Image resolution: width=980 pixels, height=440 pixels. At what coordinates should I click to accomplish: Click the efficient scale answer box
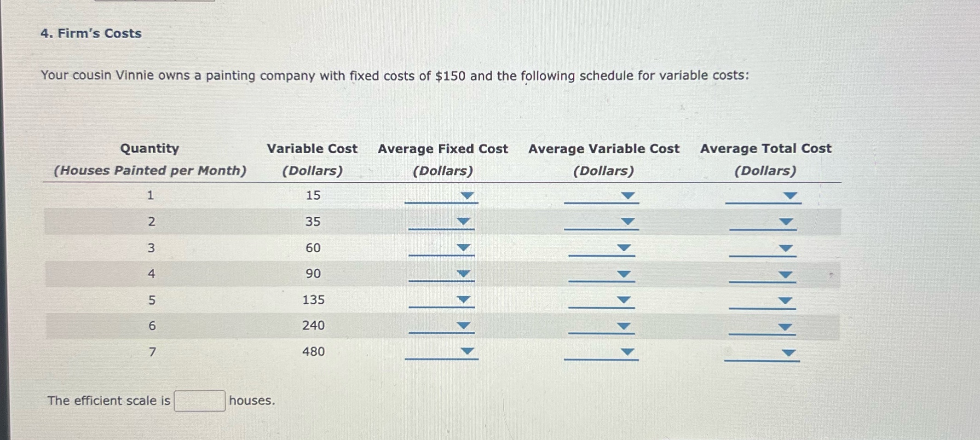click(x=199, y=401)
